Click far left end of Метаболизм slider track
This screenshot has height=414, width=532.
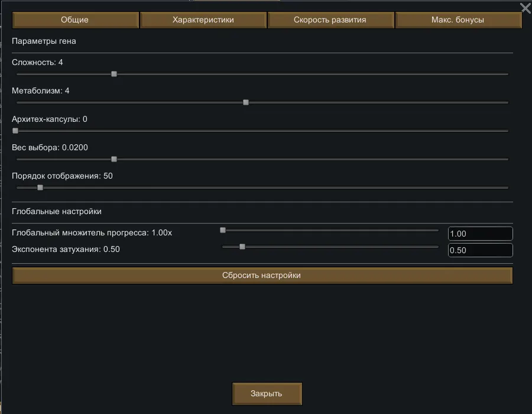click(x=18, y=102)
